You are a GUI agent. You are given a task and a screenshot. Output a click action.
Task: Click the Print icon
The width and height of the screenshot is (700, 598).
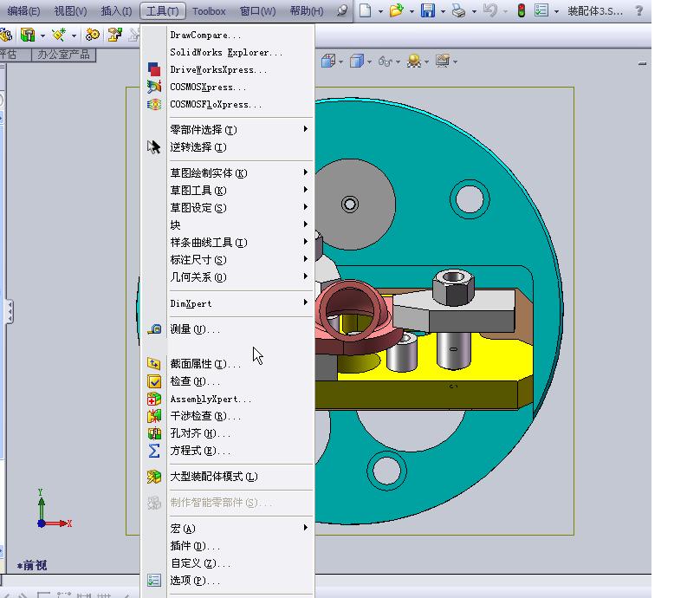458,10
